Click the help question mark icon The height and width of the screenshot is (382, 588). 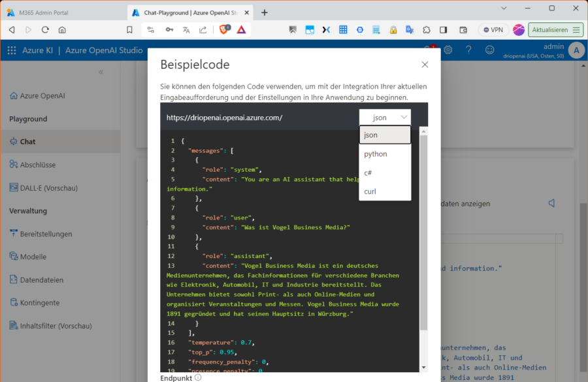[x=468, y=50]
